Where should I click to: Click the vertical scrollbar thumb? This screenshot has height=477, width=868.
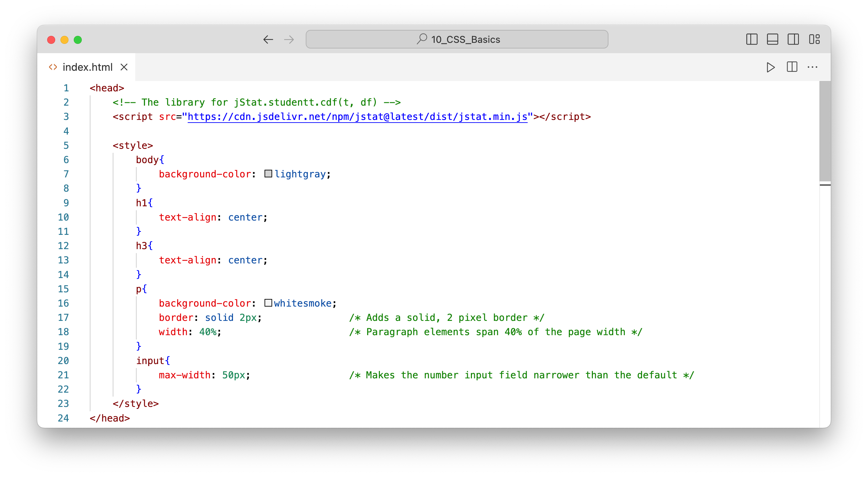(825, 132)
